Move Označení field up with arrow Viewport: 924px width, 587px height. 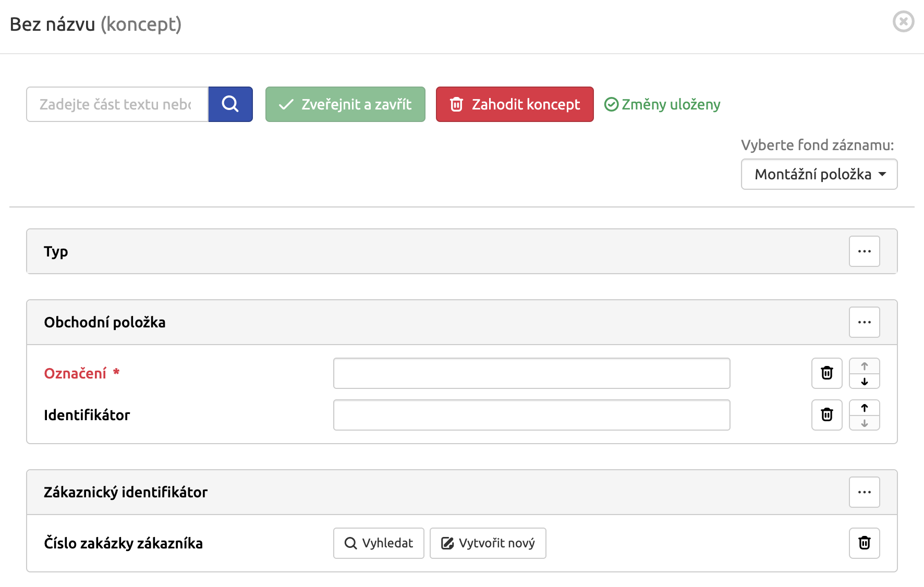[864, 365]
